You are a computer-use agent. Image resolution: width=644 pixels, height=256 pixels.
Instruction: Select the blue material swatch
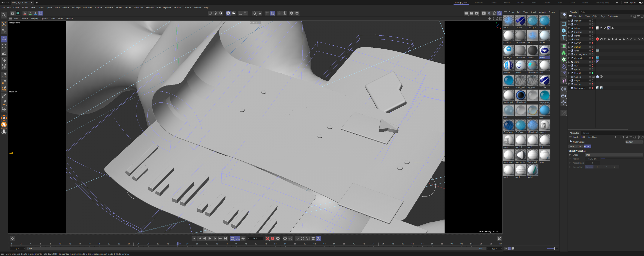pyautogui.click(x=545, y=111)
